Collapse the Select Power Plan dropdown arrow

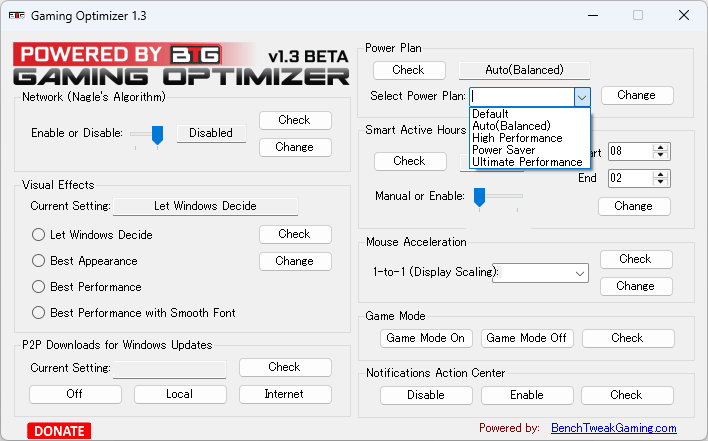(x=582, y=97)
